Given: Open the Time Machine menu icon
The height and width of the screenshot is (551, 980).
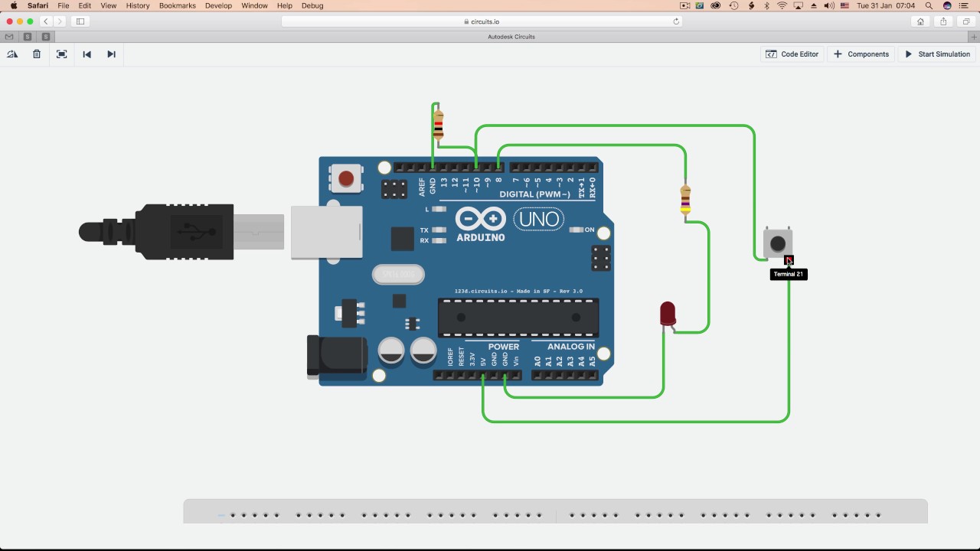Looking at the screenshot, I should (x=733, y=5).
